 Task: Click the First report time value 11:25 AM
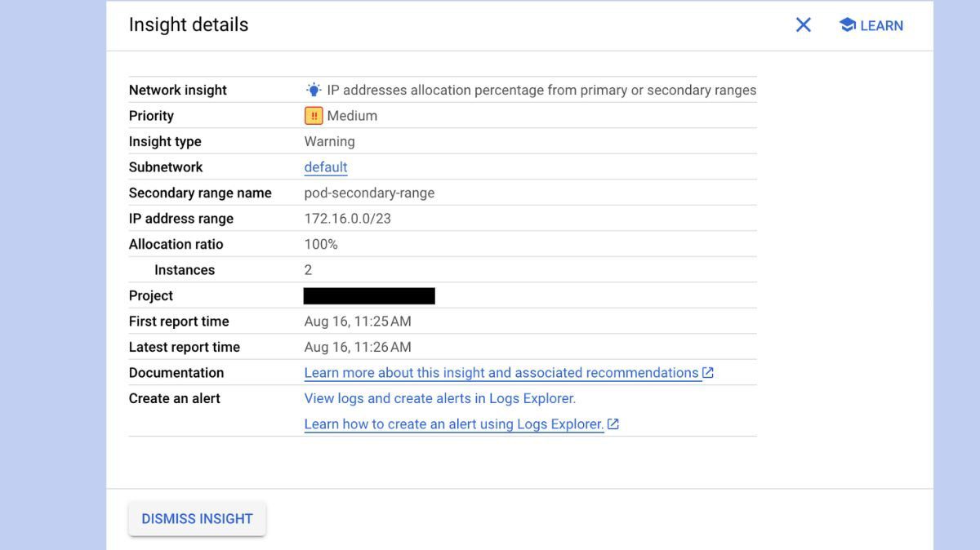(358, 322)
